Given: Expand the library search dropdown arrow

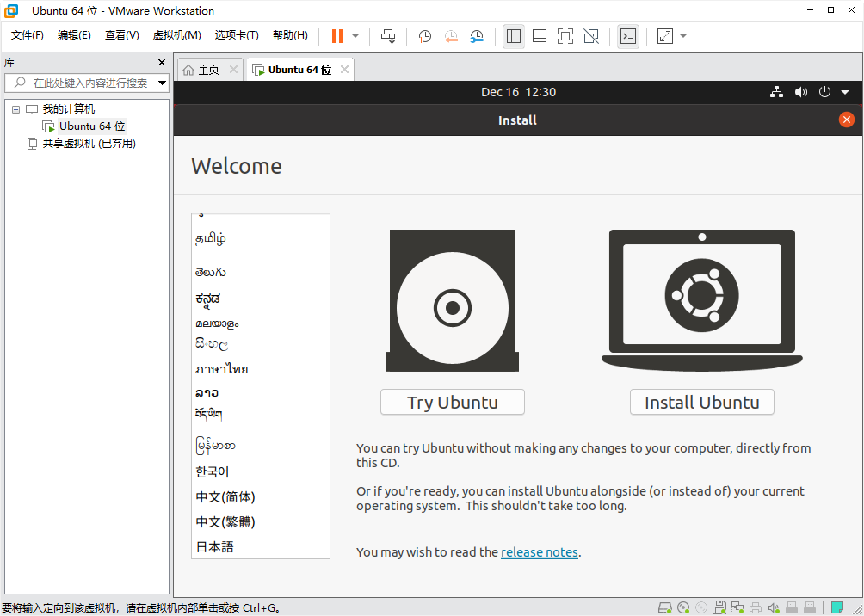Looking at the screenshot, I should click(162, 83).
